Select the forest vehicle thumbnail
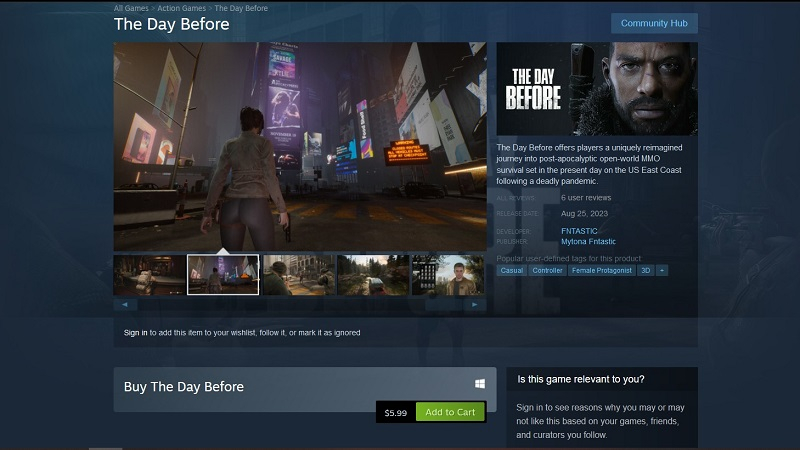This screenshot has height=450, width=800. tap(373, 275)
